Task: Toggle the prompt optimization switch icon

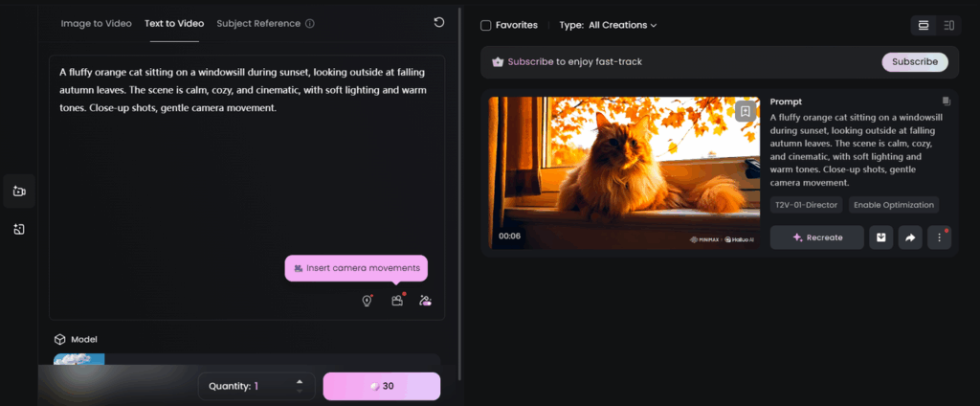Action: click(425, 301)
